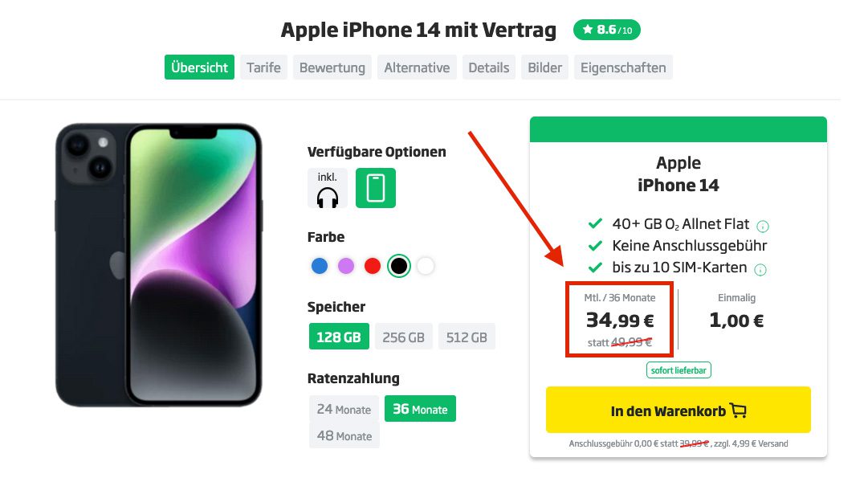Select the headphones bundle option icon
The width and height of the screenshot is (868, 482).
[x=327, y=188]
